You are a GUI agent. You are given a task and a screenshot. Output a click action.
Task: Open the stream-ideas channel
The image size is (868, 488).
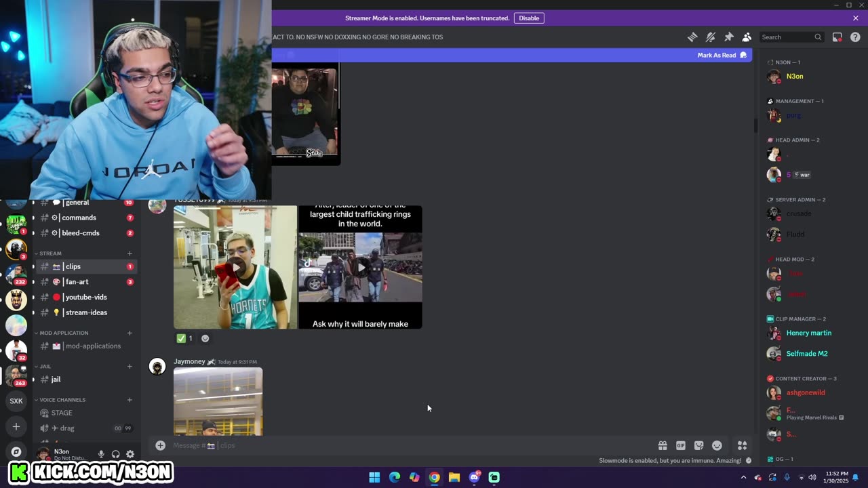click(85, 312)
